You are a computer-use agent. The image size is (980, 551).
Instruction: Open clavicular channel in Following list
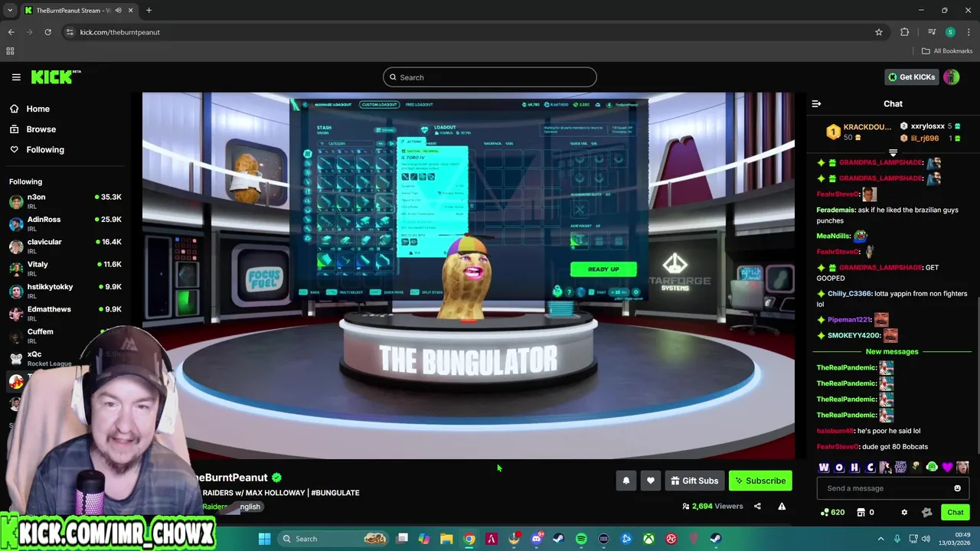click(65, 246)
